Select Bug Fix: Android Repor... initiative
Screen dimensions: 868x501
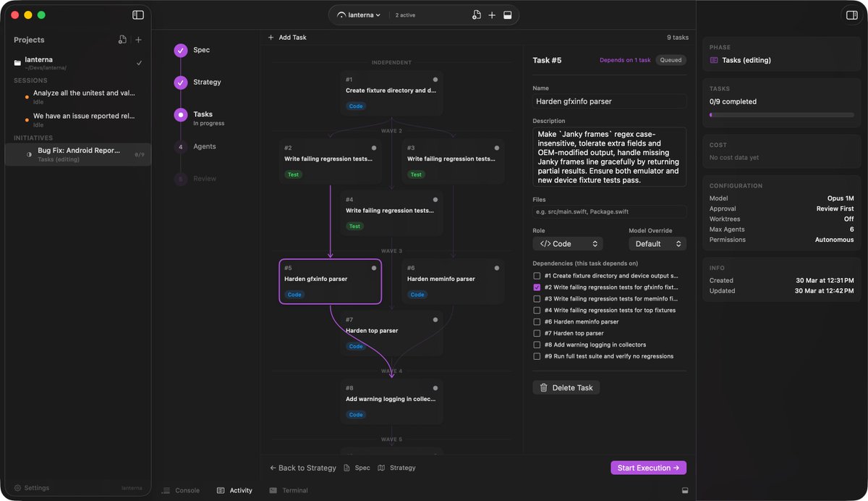point(78,154)
